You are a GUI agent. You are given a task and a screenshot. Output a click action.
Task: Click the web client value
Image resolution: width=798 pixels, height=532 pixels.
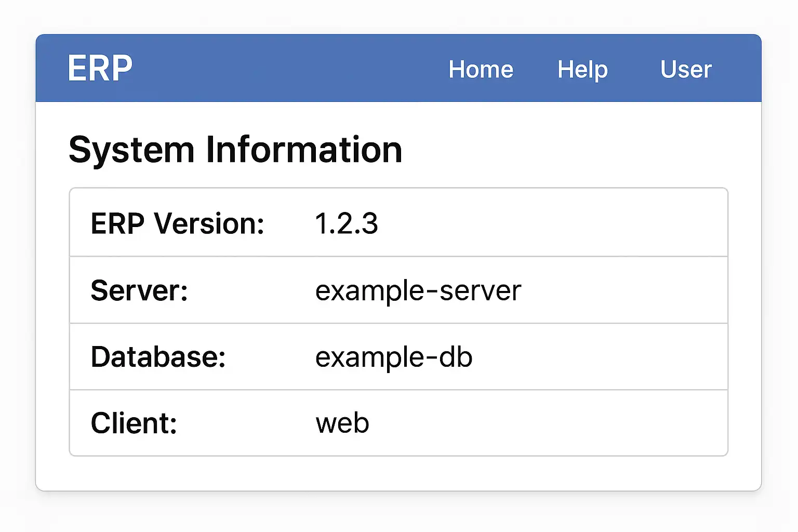(x=342, y=423)
